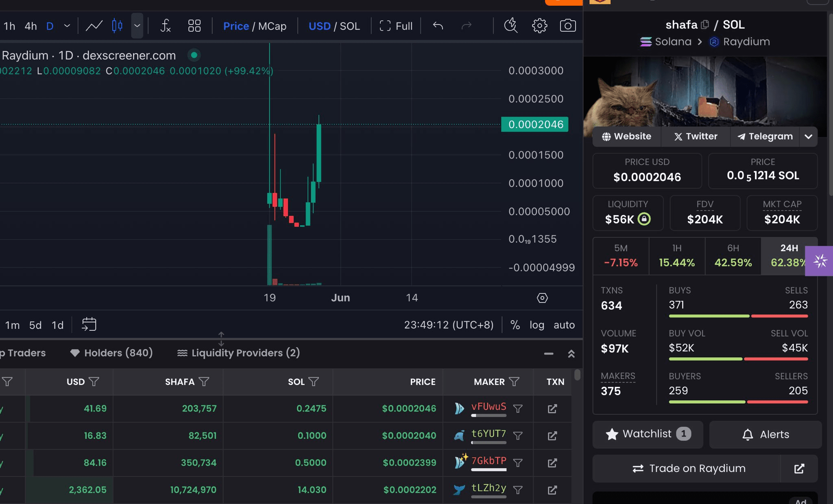This screenshot has height=504, width=833.
Task: Toggle auto scale on chart
Action: pyautogui.click(x=564, y=325)
